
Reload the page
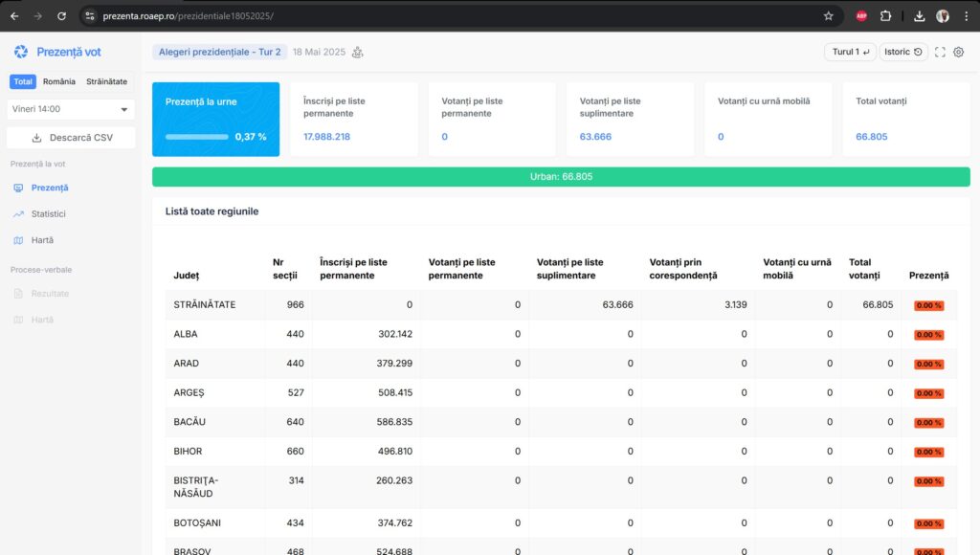point(62,16)
